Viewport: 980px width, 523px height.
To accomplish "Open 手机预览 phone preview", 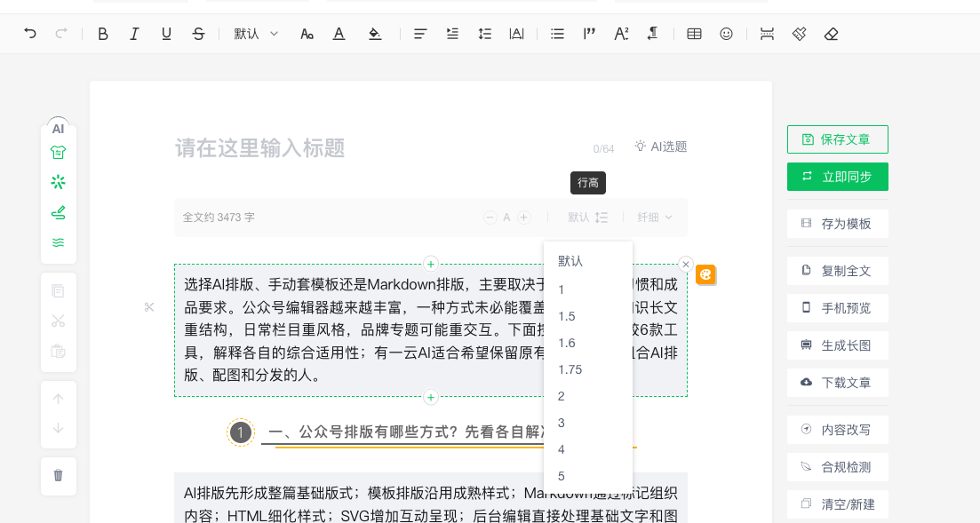I will coord(838,308).
